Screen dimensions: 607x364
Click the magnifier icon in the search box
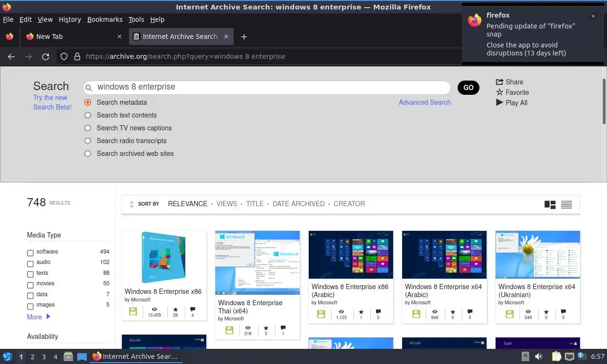coord(88,88)
